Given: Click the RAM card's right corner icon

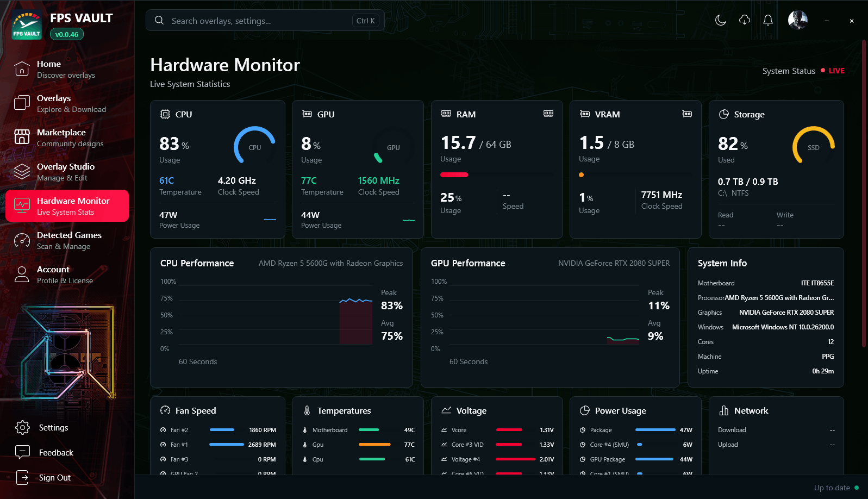Looking at the screenshot, I should [548, 114].
